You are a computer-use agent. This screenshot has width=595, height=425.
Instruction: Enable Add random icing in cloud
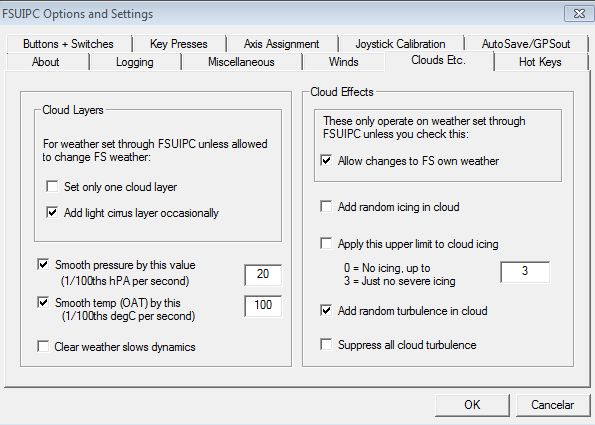click(326, 206)
